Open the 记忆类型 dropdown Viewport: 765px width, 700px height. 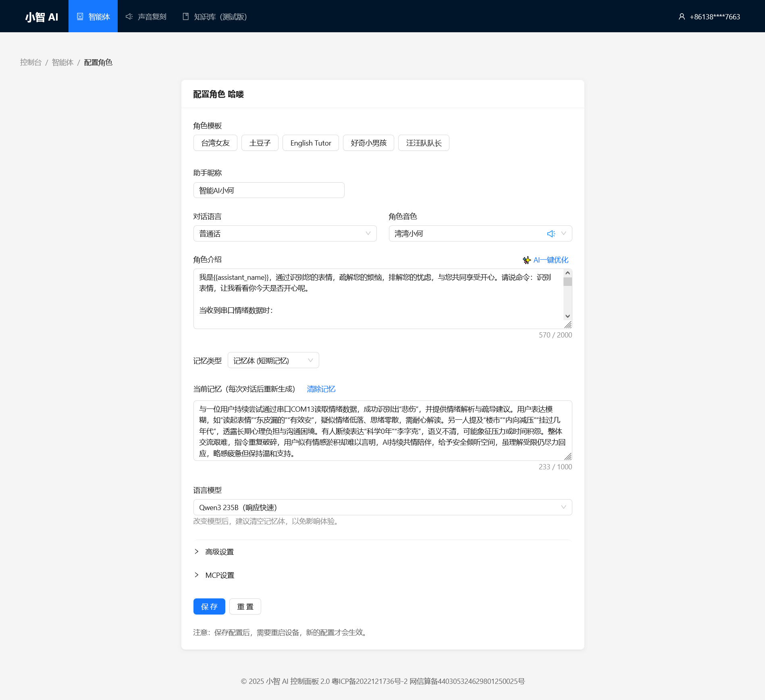[273, 360]
